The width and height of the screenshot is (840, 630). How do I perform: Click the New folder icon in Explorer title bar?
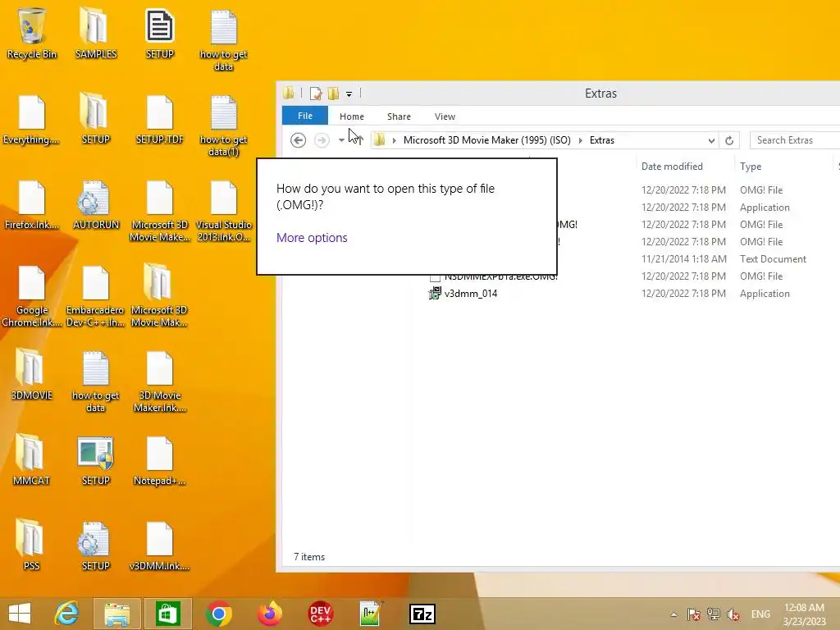pyautogui.click(x=333, y=94)
